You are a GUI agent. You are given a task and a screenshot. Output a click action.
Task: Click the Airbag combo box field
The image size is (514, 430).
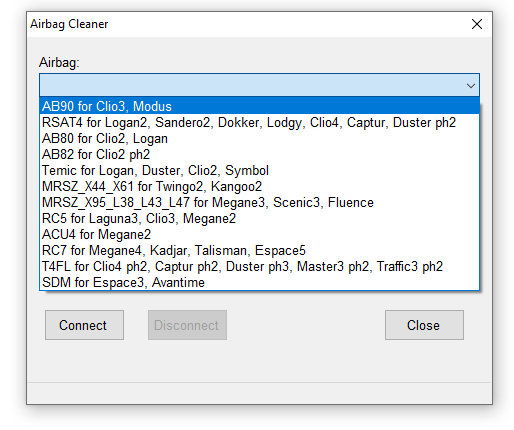pos(259,85)
